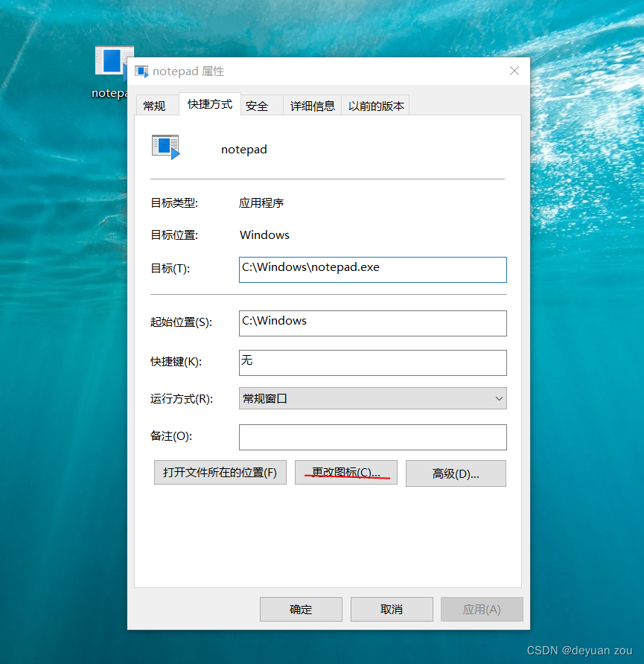Click the 起始位置(S) field
The height and width of the screenshot is (664, 644).
372,324
